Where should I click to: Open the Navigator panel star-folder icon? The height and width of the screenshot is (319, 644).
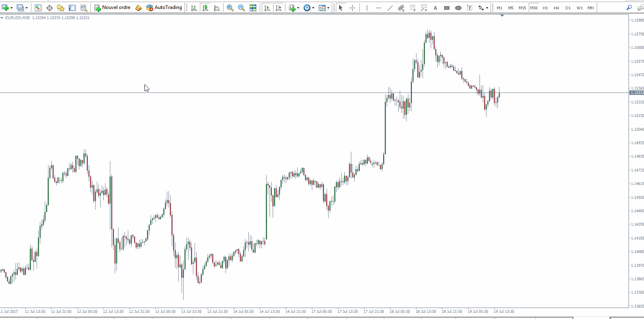pyautogui.click(x=61, y=8)
